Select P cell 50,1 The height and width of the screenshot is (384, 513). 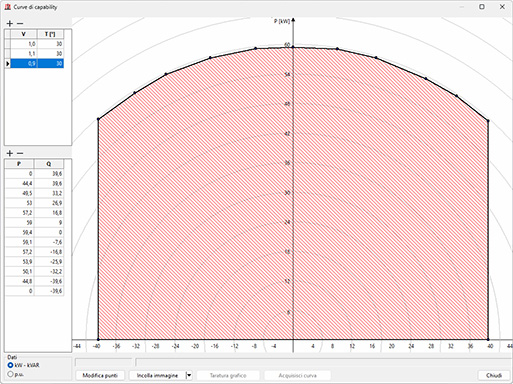(x=19, y=272)
